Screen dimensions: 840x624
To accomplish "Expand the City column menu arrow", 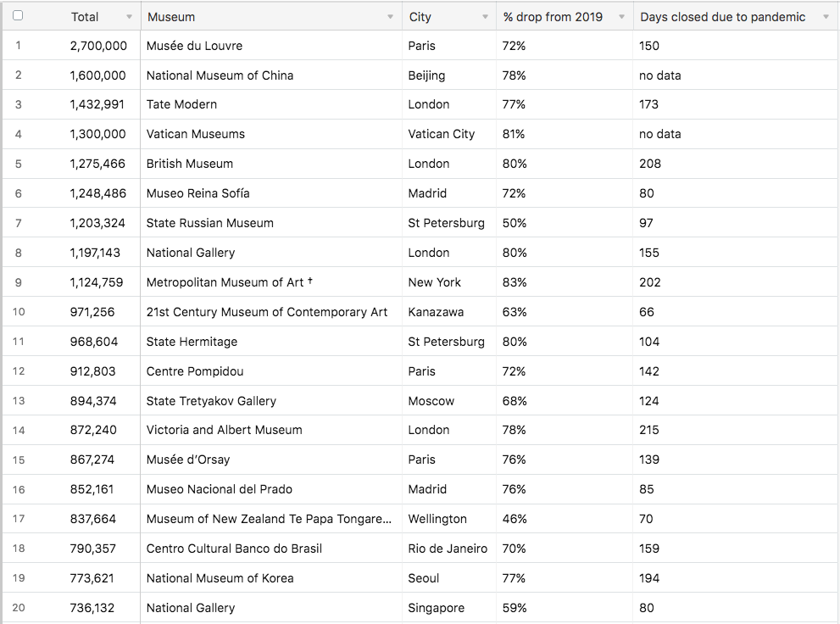I will [x=485, y=17].
